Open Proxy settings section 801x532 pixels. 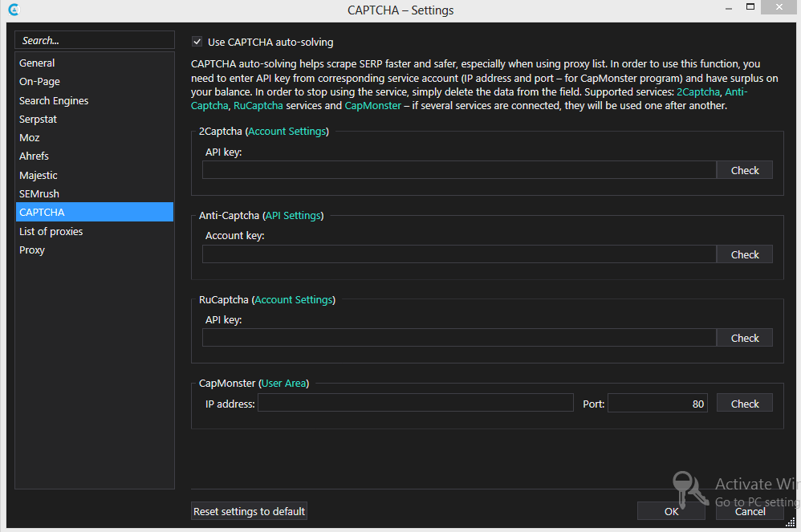95,250
